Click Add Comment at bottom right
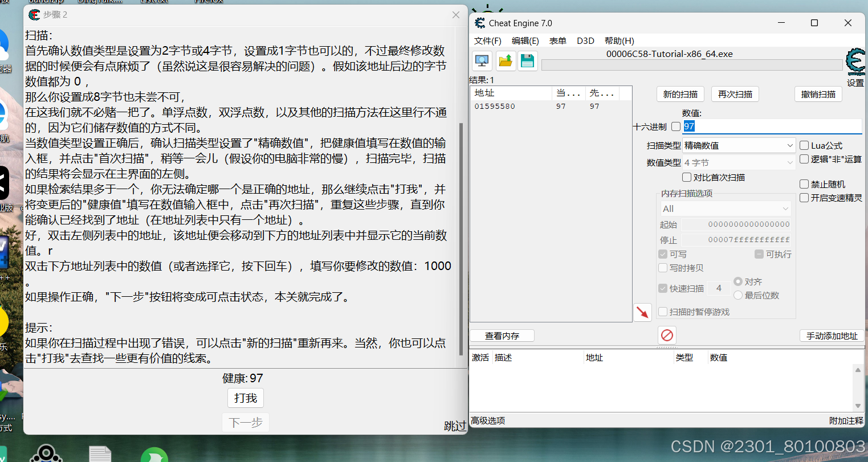This screenshot has height=462, width=868. pyautogui.click(x=846, y=420)
